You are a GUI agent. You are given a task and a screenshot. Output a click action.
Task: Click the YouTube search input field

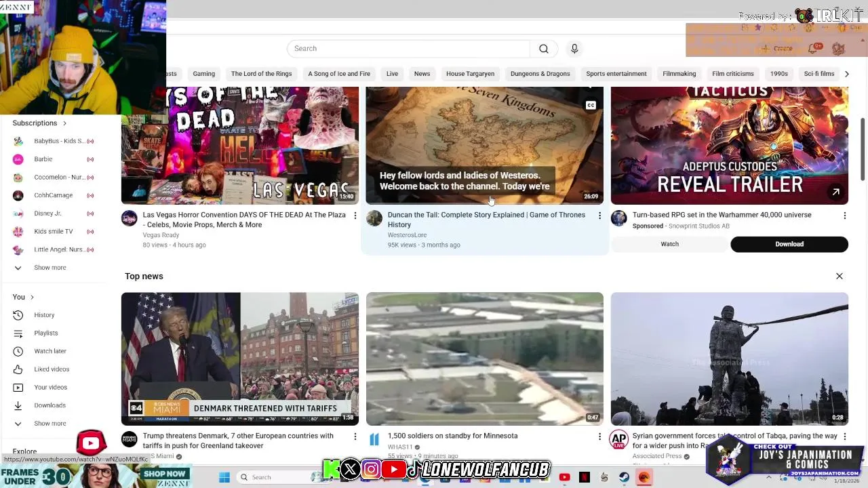[409, 49]
